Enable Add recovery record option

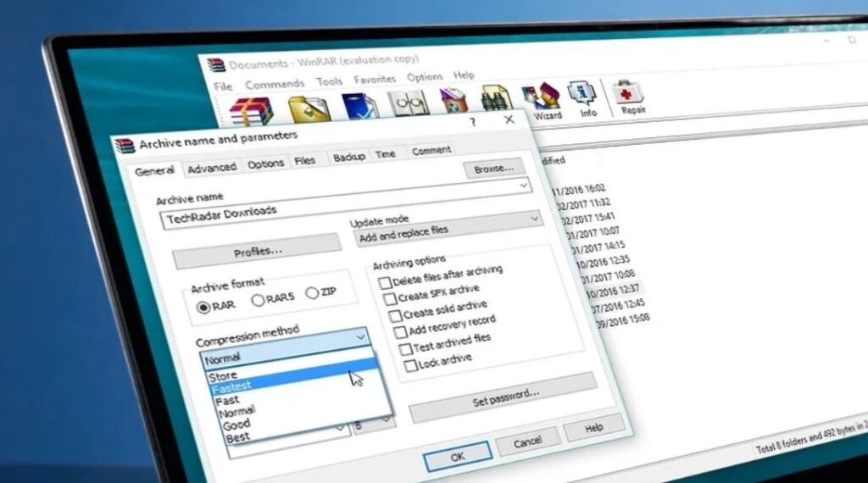point(400,332)
